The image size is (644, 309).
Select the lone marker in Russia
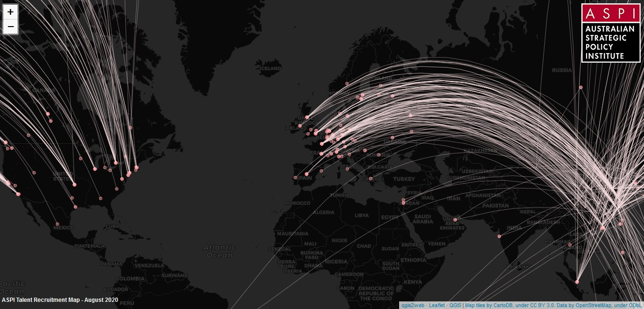580,87
